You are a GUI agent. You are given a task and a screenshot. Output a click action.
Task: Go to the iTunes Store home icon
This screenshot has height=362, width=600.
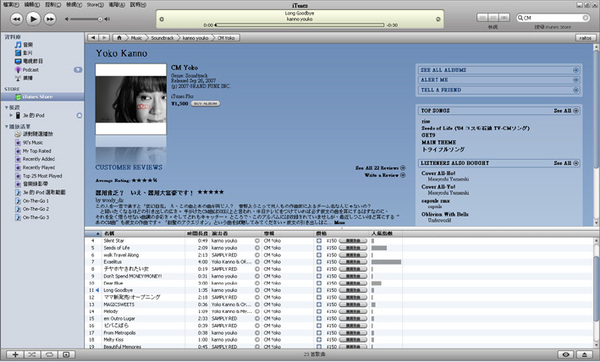119,38
